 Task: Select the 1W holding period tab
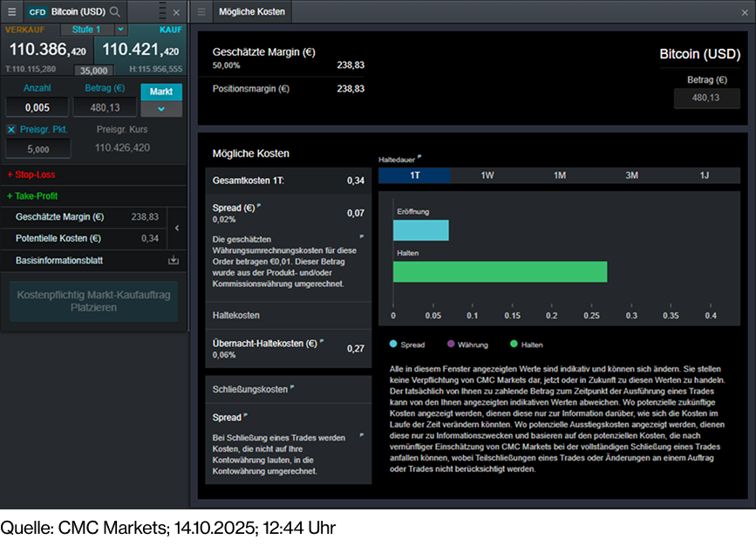pyautogui.click(x=487, y=175)
